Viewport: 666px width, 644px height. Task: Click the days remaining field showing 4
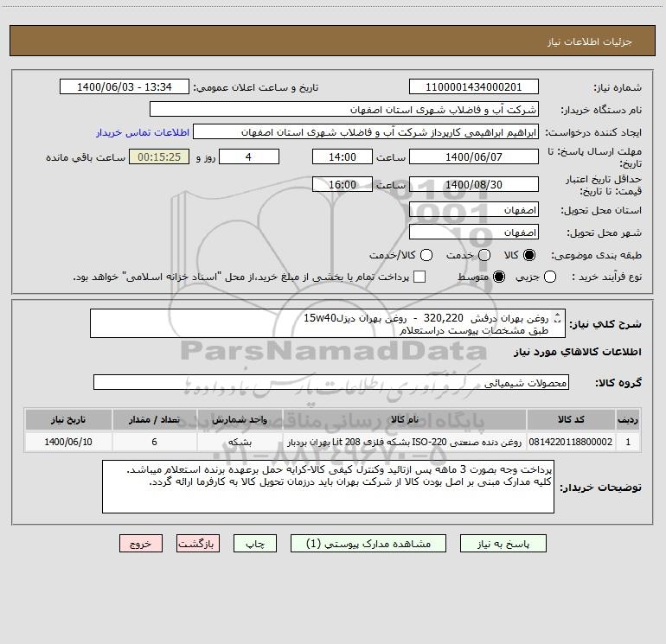[249, 156]
